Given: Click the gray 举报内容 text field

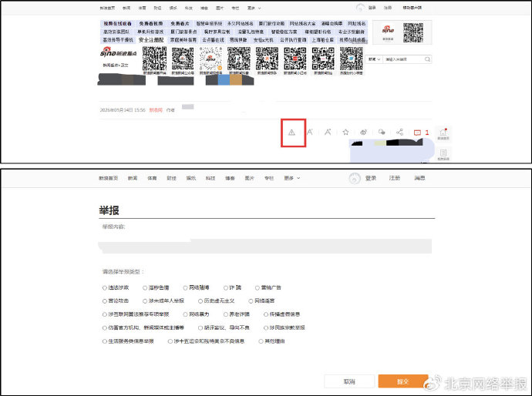Looking at the screenshot, I should tap(265, 246).
